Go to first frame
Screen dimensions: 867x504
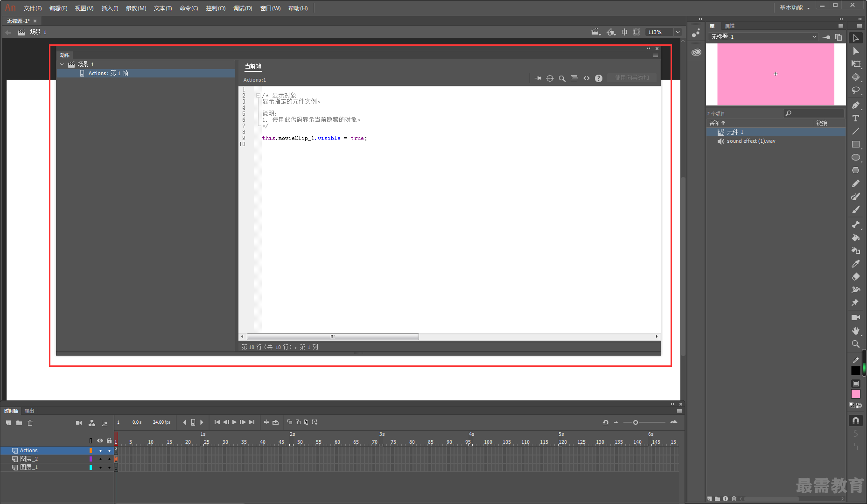point(217,422)
